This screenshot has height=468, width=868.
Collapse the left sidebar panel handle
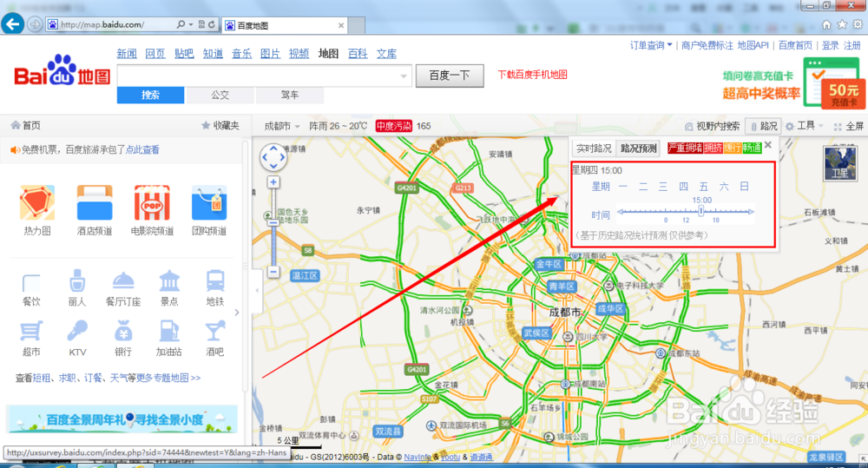(x=257, y=290)
